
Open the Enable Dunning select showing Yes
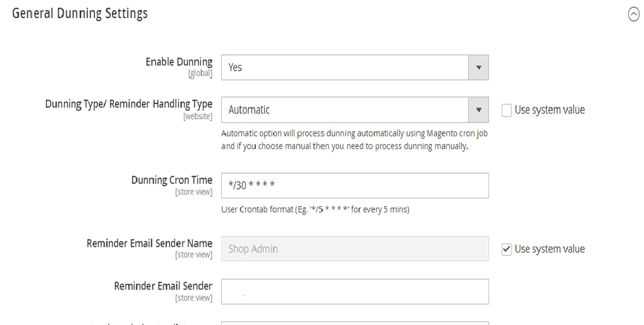click(344, 67)
